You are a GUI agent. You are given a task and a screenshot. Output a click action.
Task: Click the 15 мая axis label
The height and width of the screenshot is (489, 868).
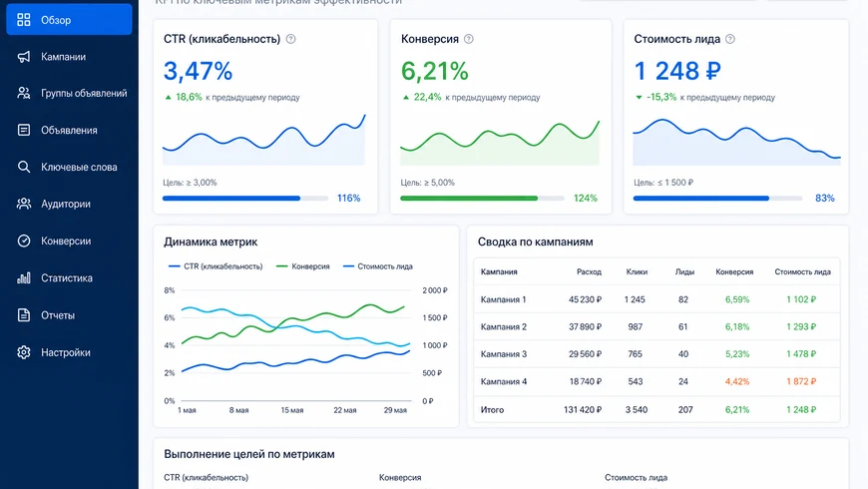coord(291,410)
